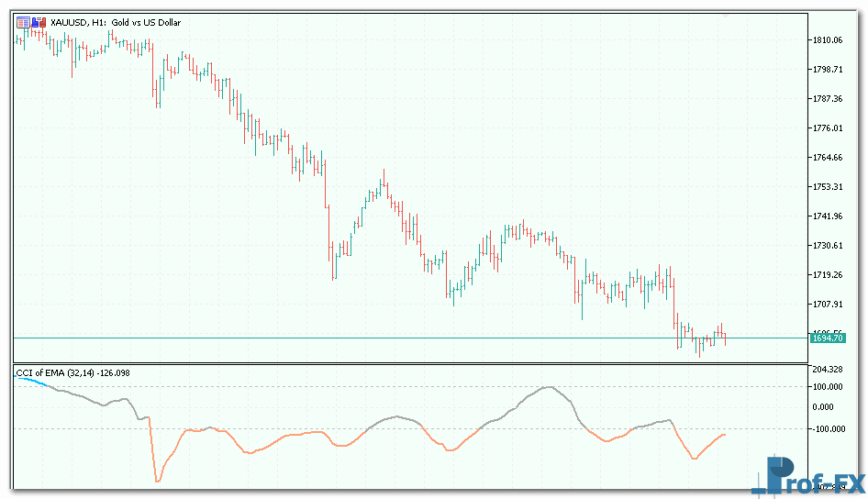Click the 1810.06 price scale label
Viewport: 868px width, 499px height.
point(827,40)
